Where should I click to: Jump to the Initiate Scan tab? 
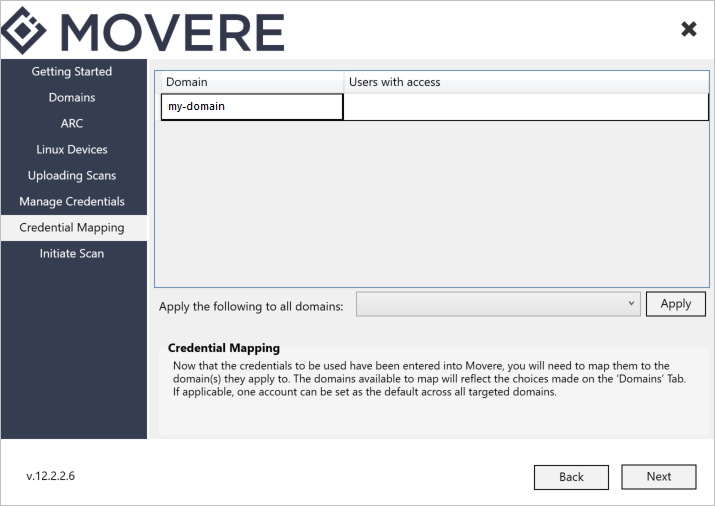pyautogui.click(x=72, y=253)
